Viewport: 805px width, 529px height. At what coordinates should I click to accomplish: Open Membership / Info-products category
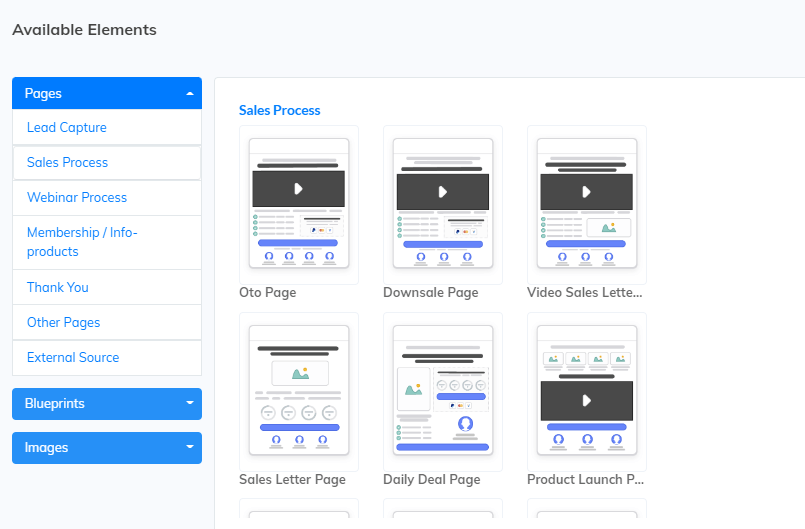82,242
